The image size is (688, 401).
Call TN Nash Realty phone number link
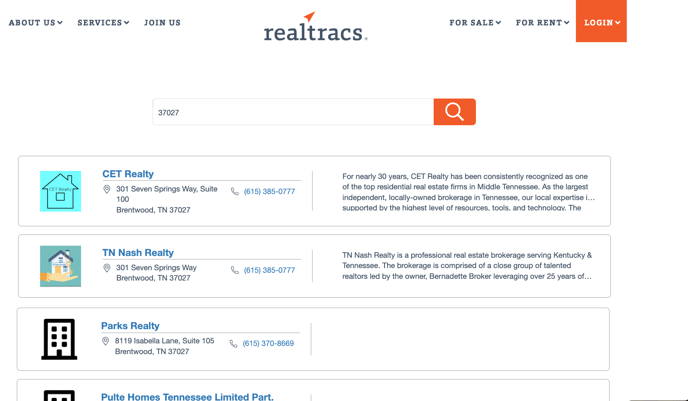(x=269, y=270)
